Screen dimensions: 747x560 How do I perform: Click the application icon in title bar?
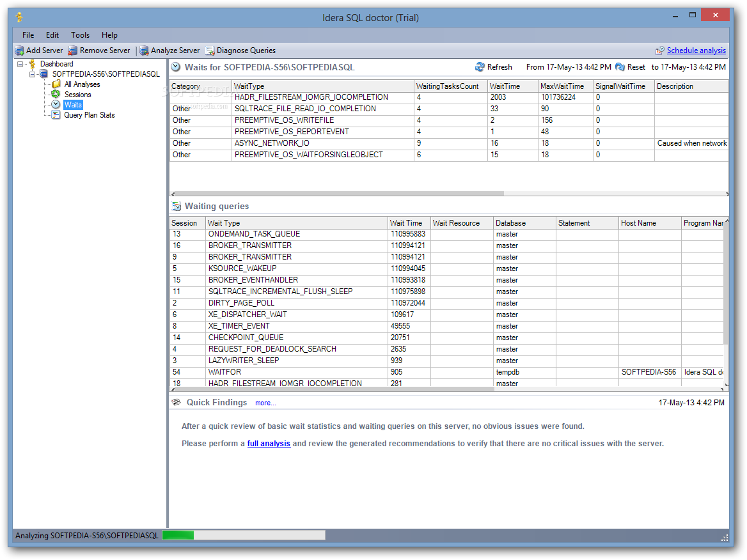tap(19, 18)
